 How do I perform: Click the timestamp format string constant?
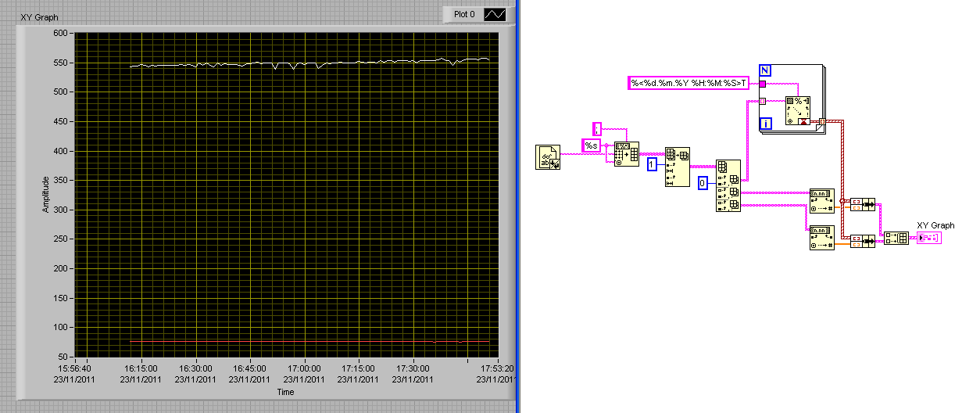pyautogui.click(x=689, y=83)
